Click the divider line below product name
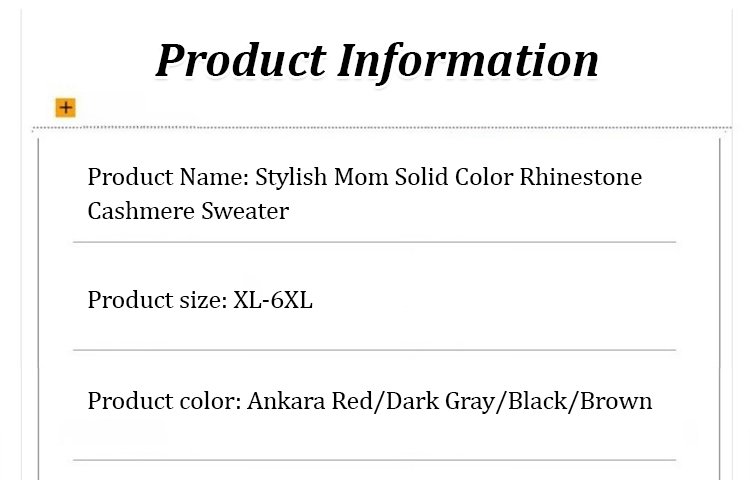This screenshot has width=750, height=480. [375, 242]
